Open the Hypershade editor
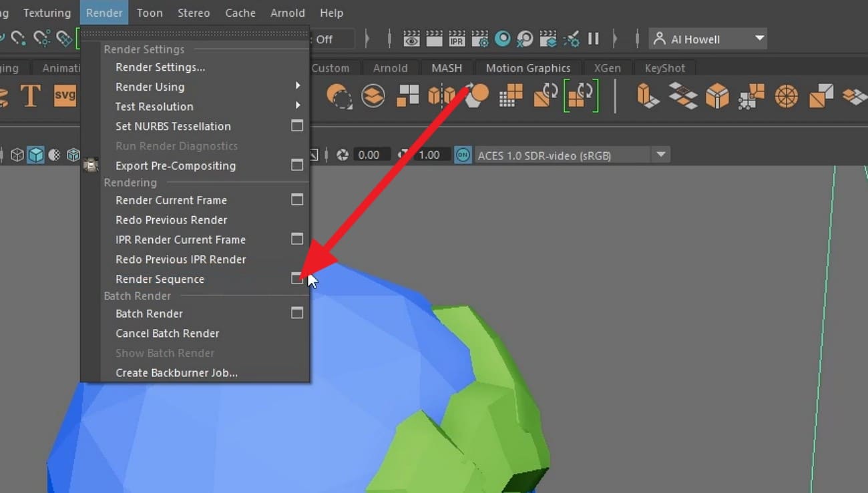868x493 pixels. (502, 39)
